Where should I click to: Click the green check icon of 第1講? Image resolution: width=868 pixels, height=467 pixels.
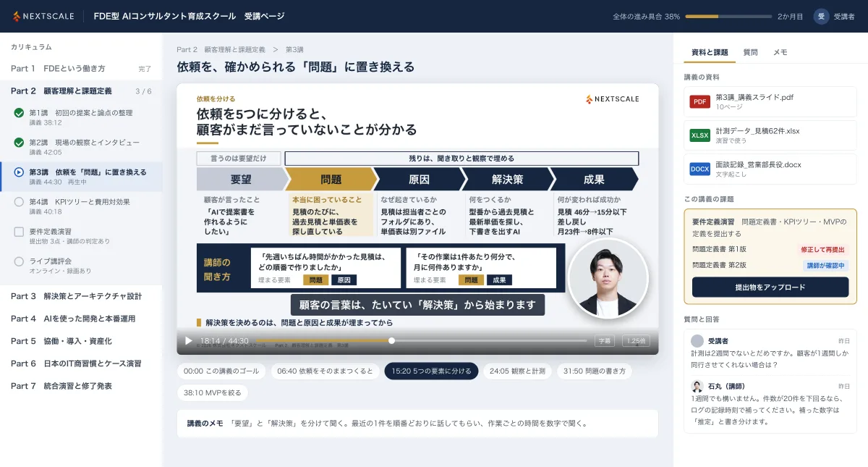[20, 112]
